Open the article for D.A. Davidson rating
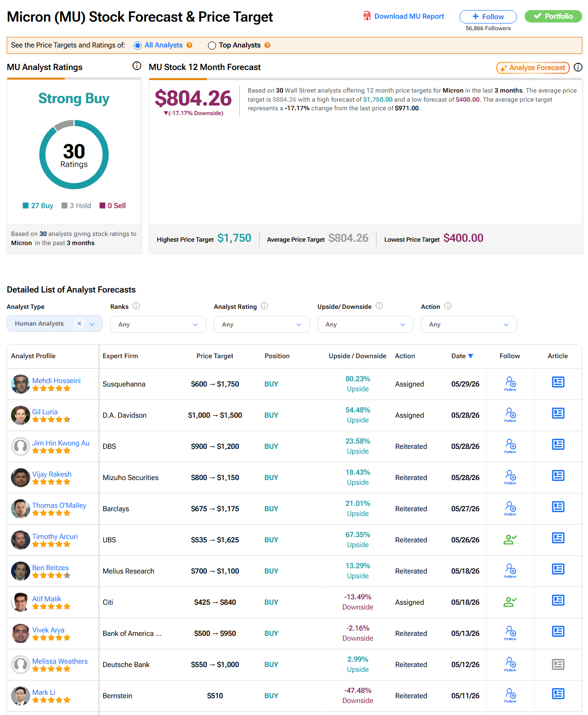 [x=558, y=413]
